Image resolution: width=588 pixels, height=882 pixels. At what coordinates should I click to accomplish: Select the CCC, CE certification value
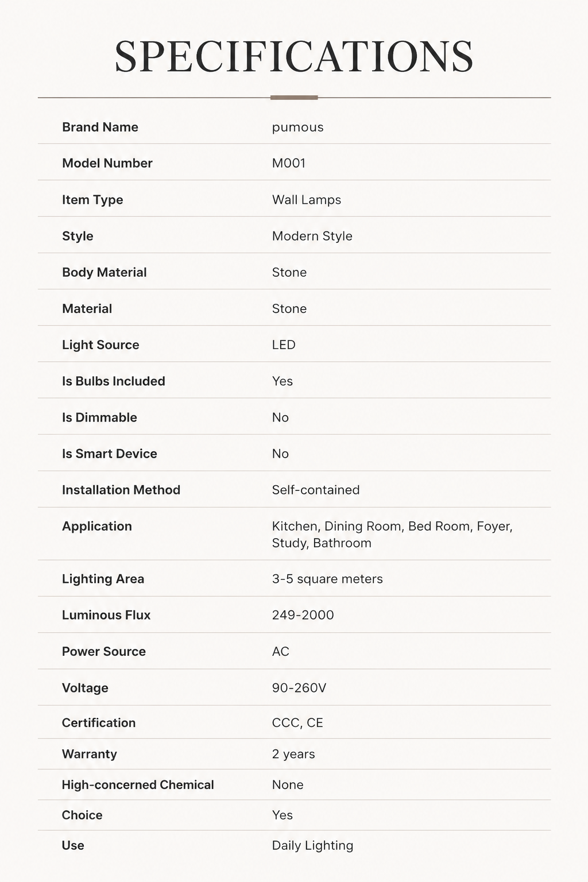pos(297,723)
